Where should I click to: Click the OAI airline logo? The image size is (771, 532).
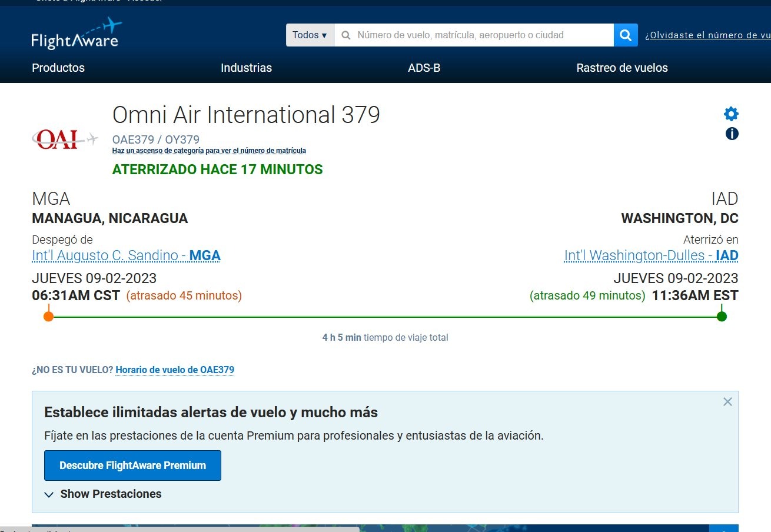click(x=65, y=139)
